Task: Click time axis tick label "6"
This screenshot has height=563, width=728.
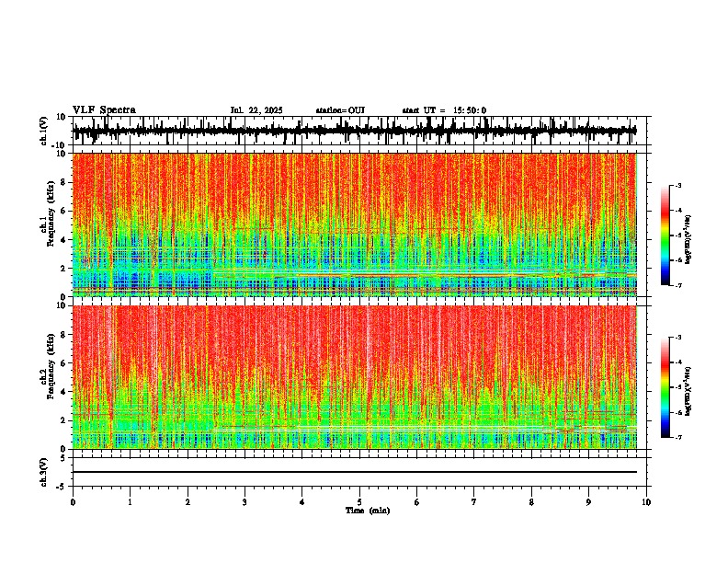Action: 416,502
